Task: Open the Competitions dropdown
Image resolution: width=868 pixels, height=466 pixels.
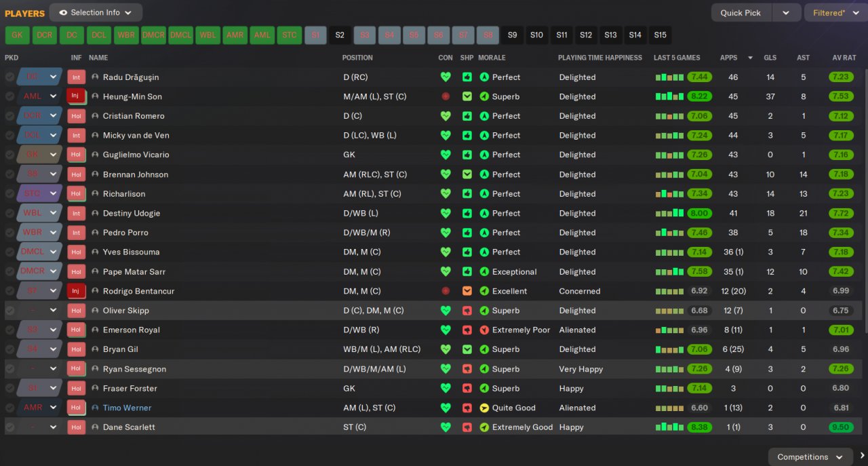Action: click(x=810, y=457)
